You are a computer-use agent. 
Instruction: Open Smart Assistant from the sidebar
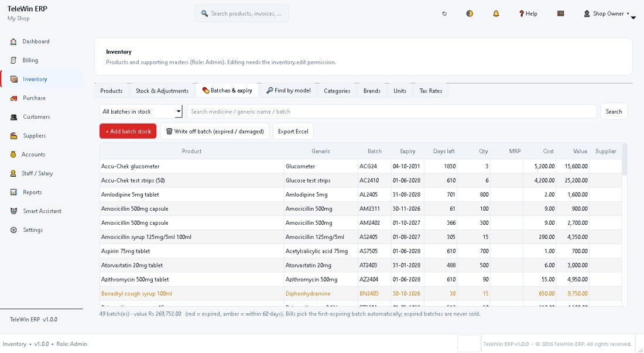click(x=42, y=211)
